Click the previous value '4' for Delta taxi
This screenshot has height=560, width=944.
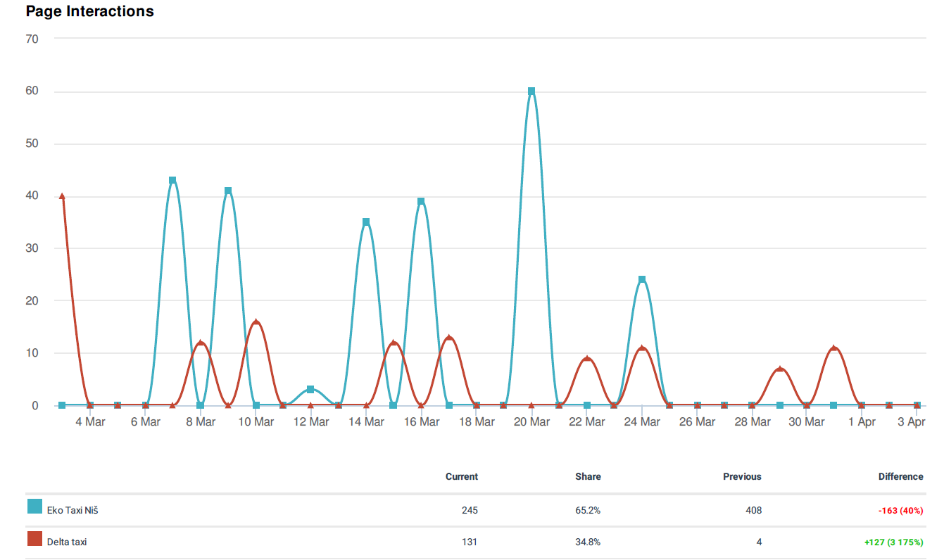[759, 542]
